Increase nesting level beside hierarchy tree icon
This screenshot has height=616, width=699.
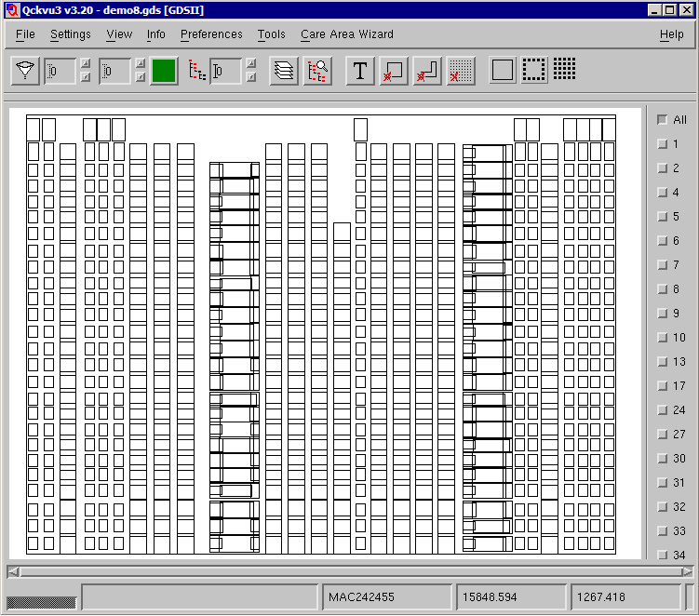[251, 63]
